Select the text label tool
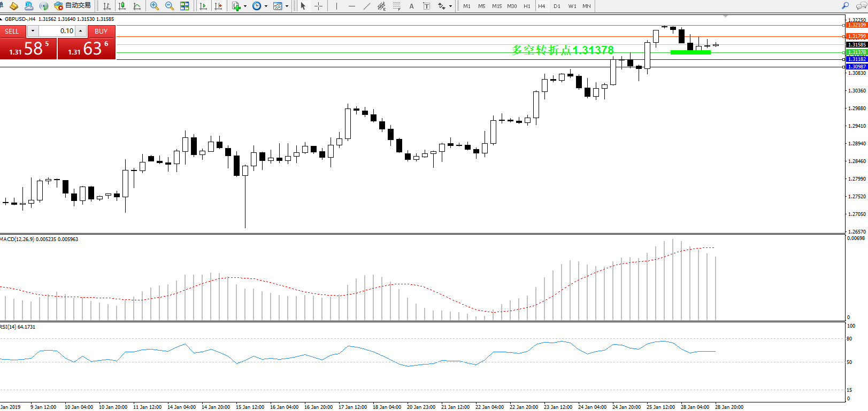This screenshot has width=868, height=411. click(411, 6)
